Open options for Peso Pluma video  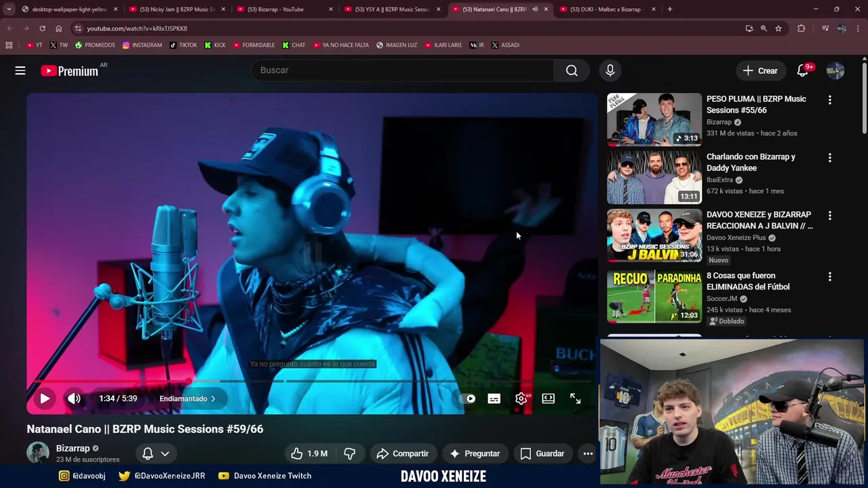tap(829, 100)
